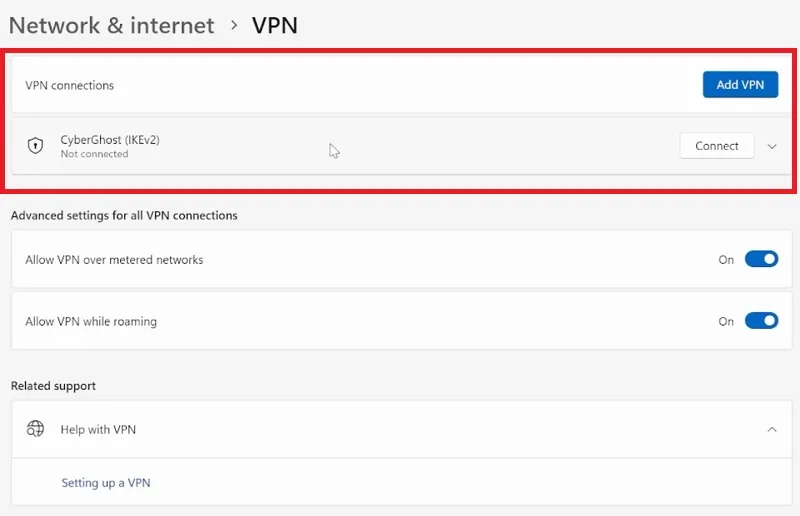This screenshot has width=800, height=516.
Task: Open the Setting up a VPN link
Action: coord(106,483)
